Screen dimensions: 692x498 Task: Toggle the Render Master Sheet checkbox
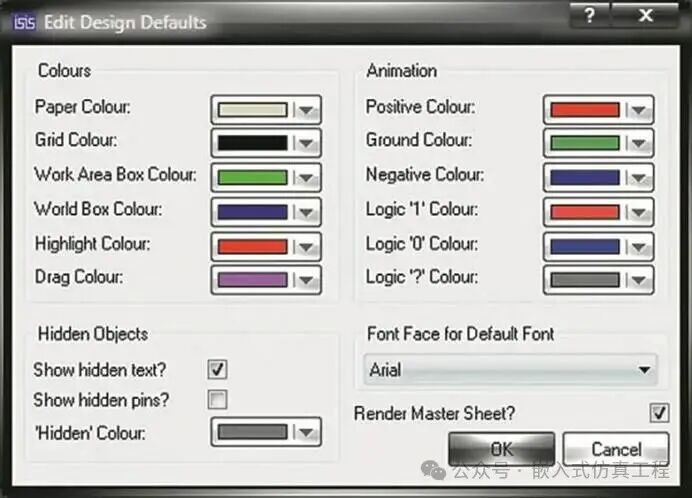click(659, 413)
